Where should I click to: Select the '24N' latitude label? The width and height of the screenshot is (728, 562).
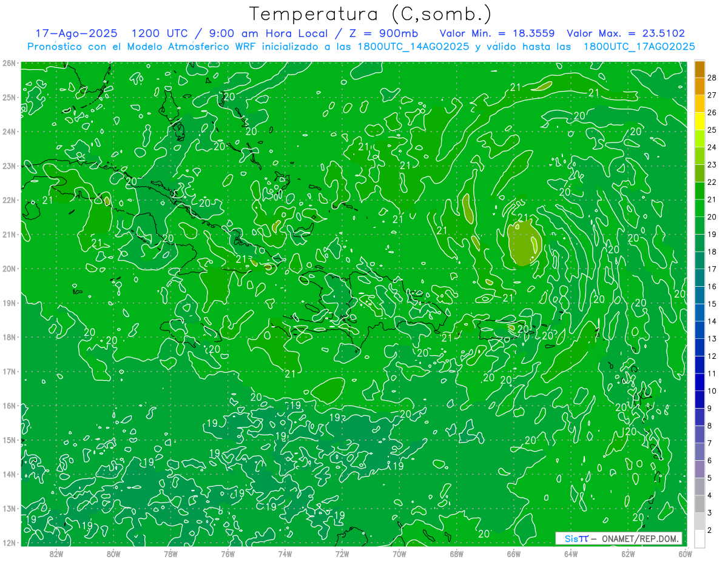[9, 132]
